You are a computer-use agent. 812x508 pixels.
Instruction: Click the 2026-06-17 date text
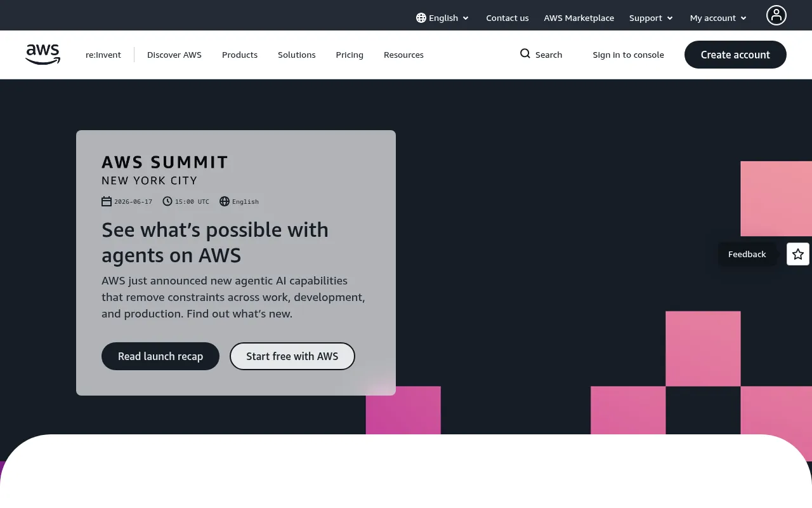tap(133, 201)
